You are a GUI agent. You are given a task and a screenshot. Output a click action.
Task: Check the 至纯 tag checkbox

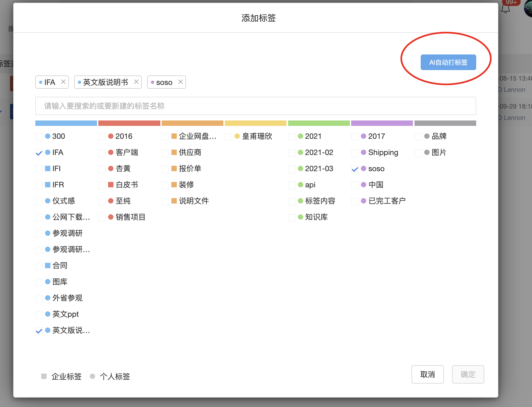102,201
